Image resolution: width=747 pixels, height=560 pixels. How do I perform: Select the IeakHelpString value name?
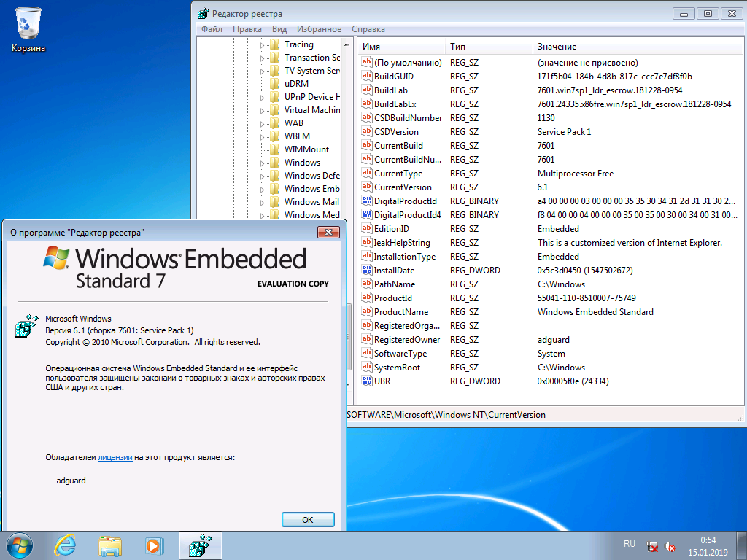coord(402,242)
